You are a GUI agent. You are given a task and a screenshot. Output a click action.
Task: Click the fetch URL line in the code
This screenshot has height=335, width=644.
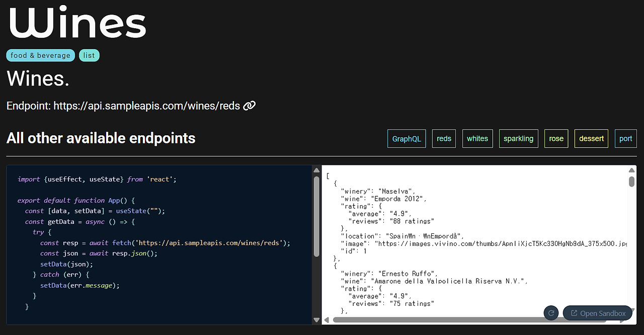166,242
